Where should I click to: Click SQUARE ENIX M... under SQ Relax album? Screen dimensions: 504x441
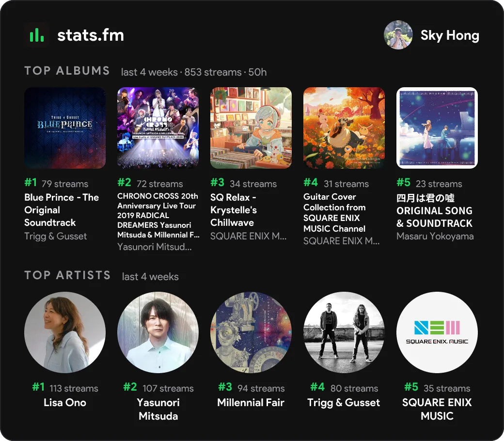pyautogui.click(x=249, y=236)
